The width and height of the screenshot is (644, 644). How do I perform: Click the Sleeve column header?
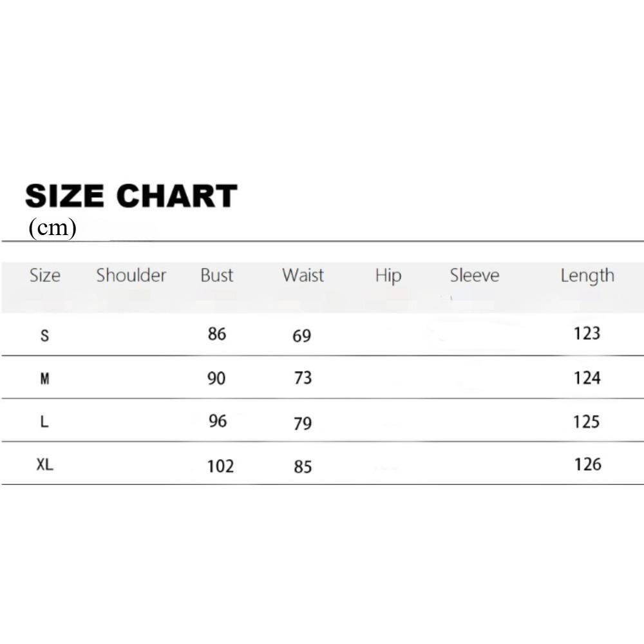coord(475,276)
